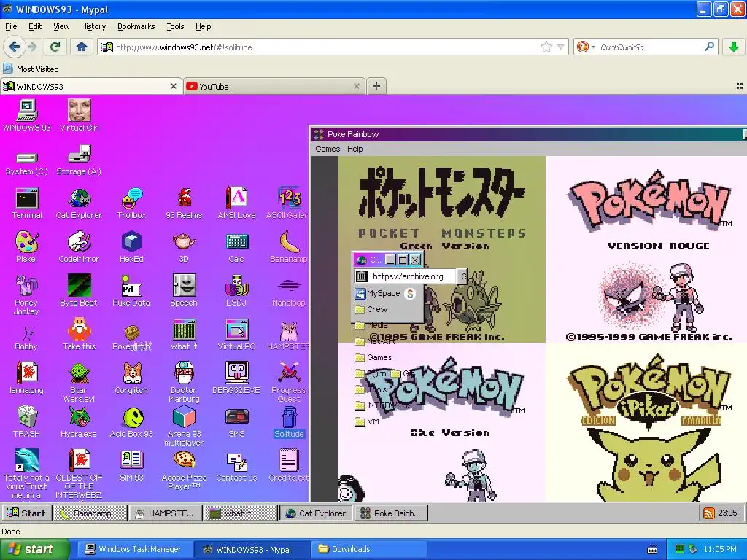Screen dimensions: 747x560
Task: Launch the LSDJ icon
Action: pyautogui.click(x=236, y=290)
